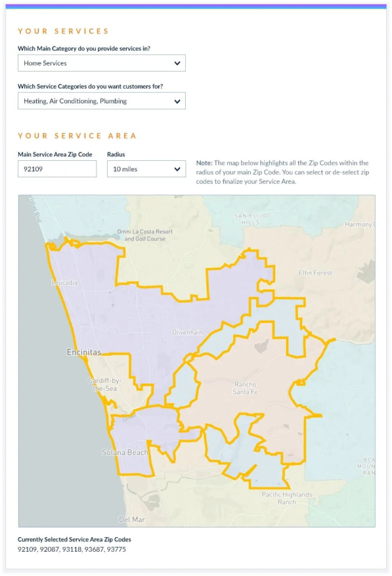Focus the Main Service Area Zip Code field

57,169
